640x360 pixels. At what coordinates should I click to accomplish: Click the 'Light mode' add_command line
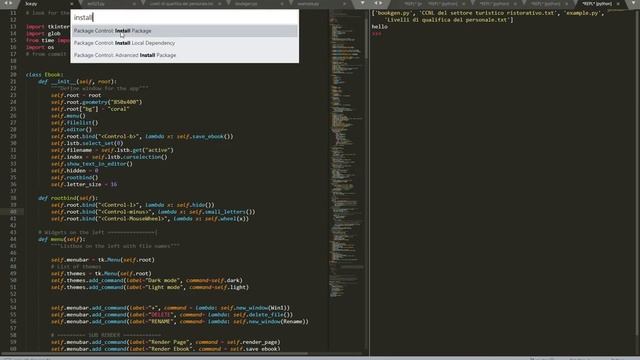(x=150, y=287)
